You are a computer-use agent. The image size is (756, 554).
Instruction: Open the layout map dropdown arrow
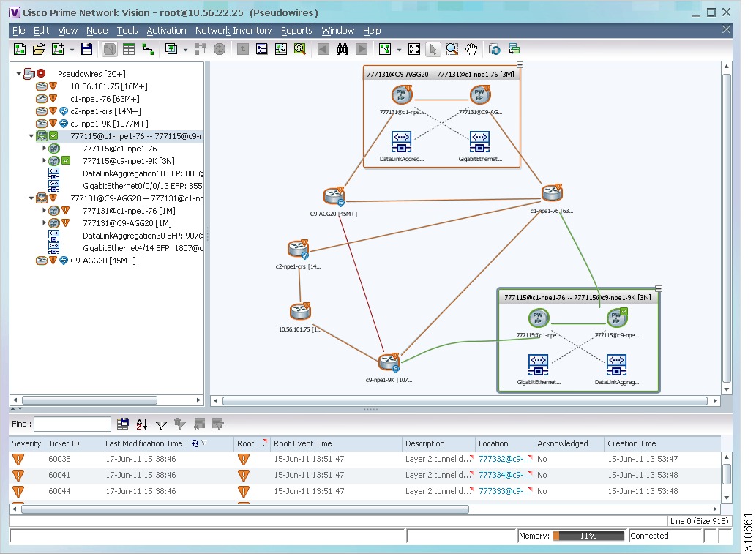(399, 50)
